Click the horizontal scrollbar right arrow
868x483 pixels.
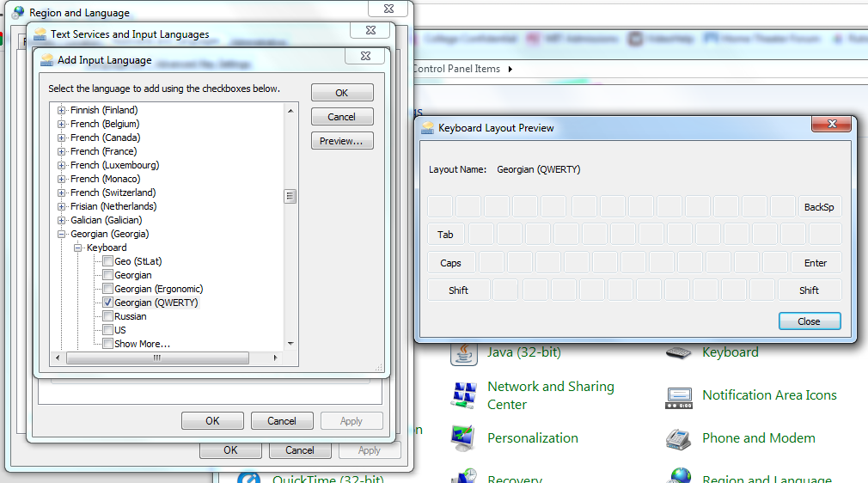coord(275,358)
